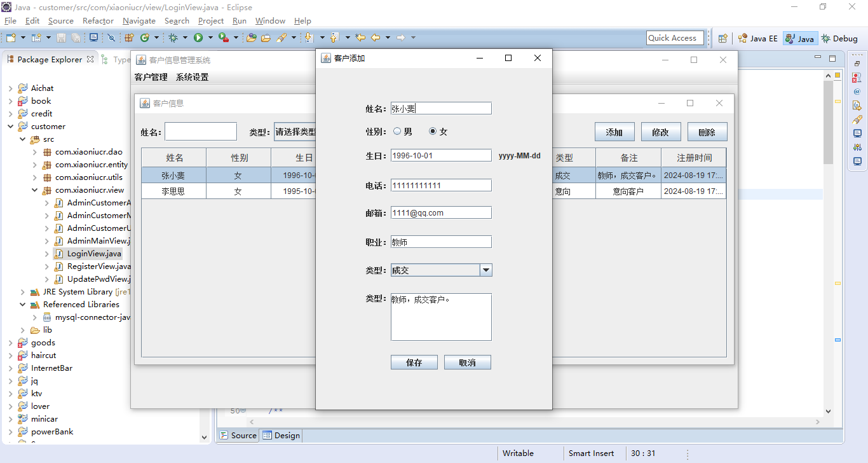Collapse the com.xiaoniucr.view package
The height and width of the screenshot is (463, 868).
(35, 190)
